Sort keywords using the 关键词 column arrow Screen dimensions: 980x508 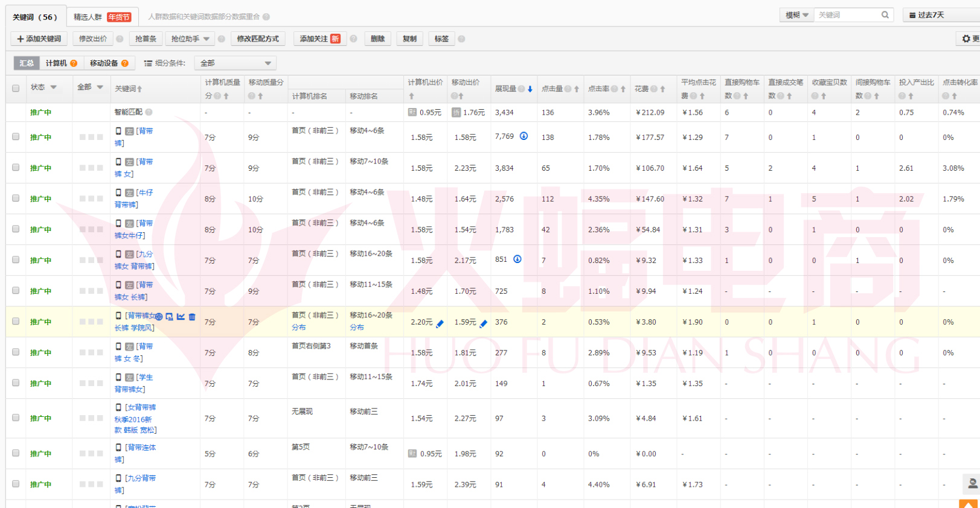[139, 89]
